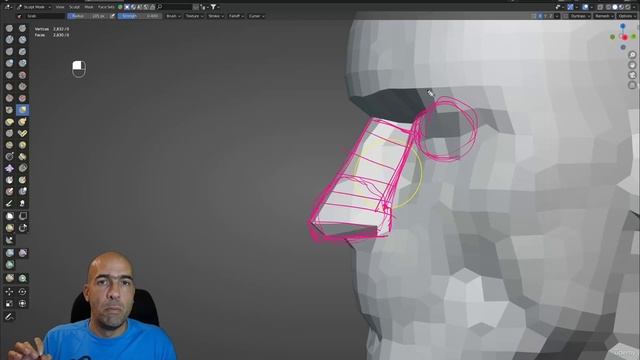Select the Mask brush tool

click(x=9, y=180)
